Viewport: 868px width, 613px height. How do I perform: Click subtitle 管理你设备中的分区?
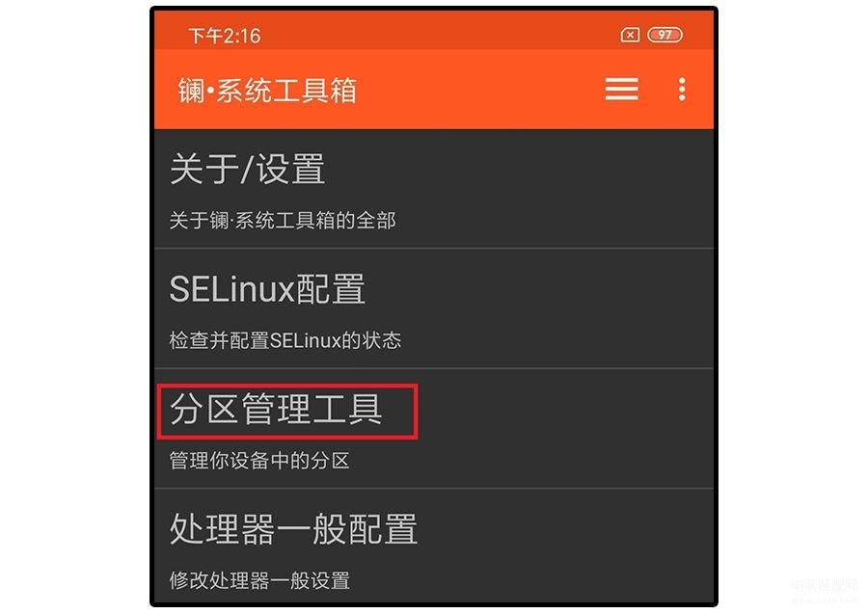pyautogui.click(x=259, y=461)
